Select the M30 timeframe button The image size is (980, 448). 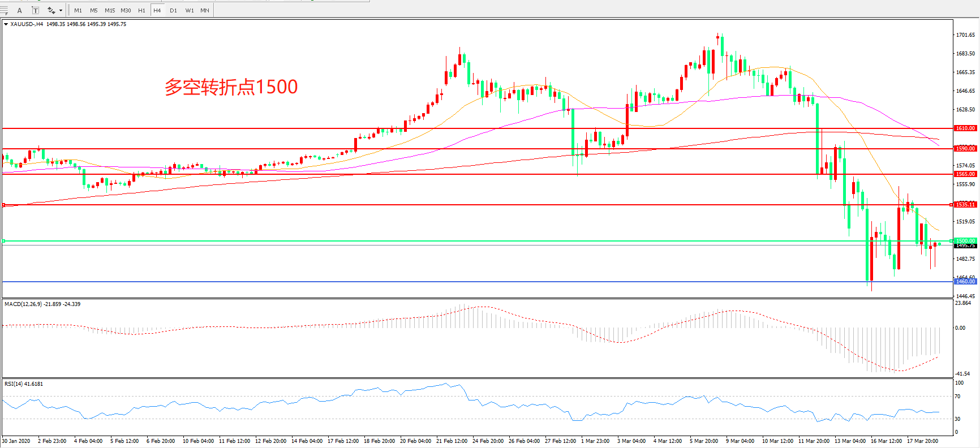[x=126, y=10]
